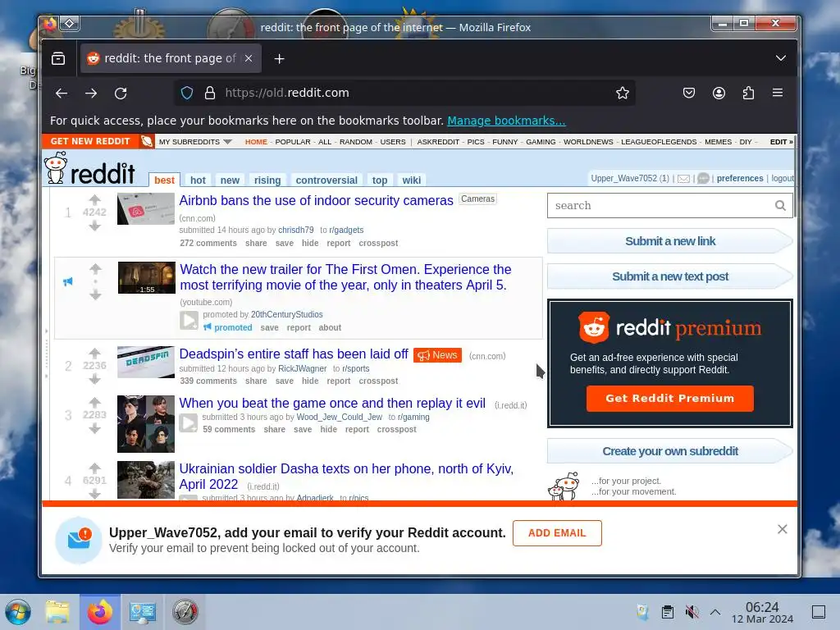Open the file manager taskbar icon
Viewport: 840px width, 630px height.
57,612
